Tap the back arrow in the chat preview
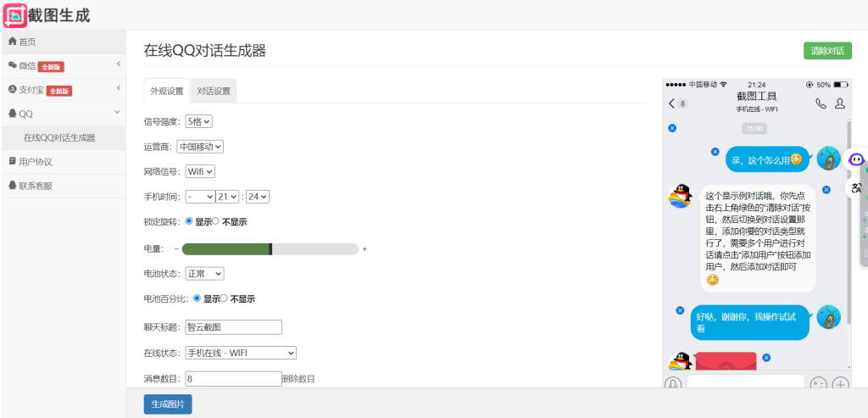Viewport: 868px width, 418px height. click(x=672, y=103)
